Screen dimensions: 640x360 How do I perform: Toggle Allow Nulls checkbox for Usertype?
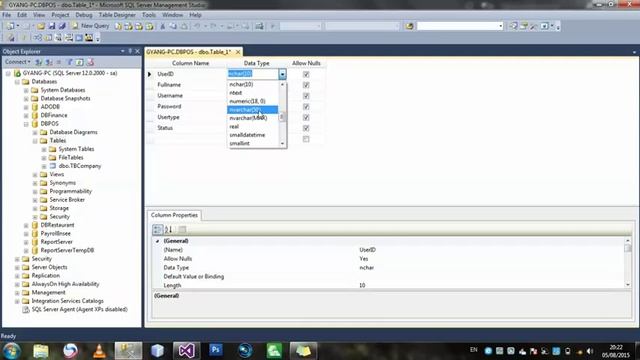point(306,118)
